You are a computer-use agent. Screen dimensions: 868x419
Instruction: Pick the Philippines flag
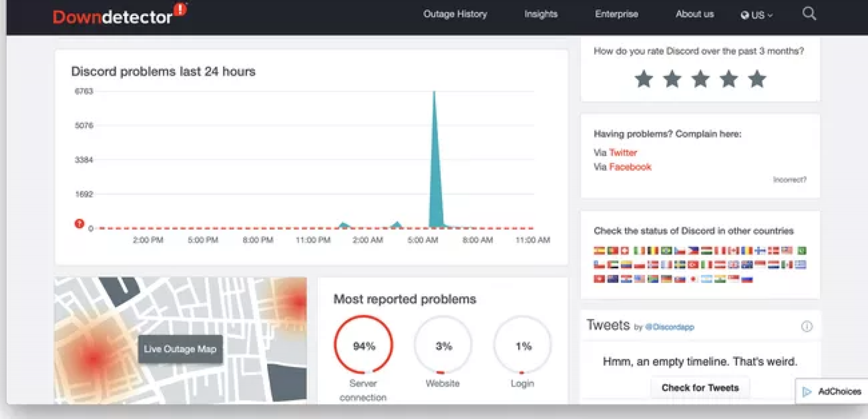pyautogui.click(x=693, y=250)
